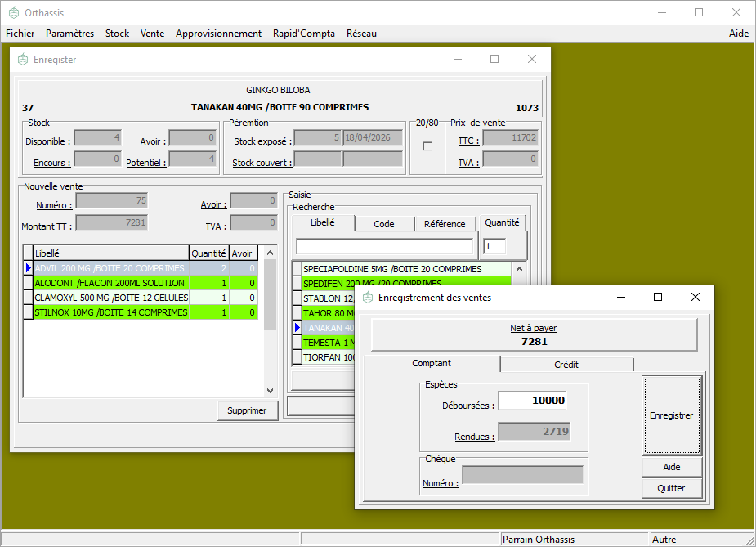Maximize the Enregister window
This screenshot has height=547, width=756.
(x=494, y=59)
